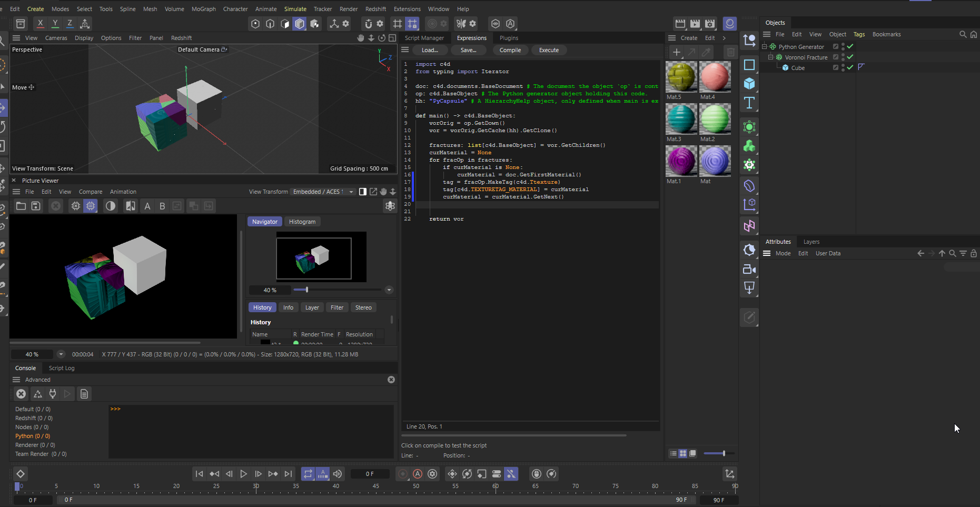Screen dimensions: 980x507
Task: Click Render View clapperboard icon
Action: click(x=680, y=24)
